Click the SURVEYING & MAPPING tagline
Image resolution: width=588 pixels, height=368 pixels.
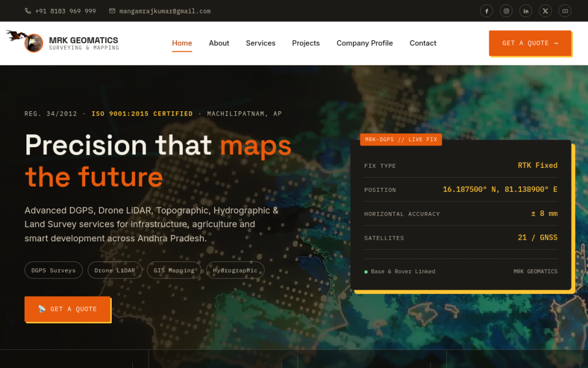[x=83, y=48]
